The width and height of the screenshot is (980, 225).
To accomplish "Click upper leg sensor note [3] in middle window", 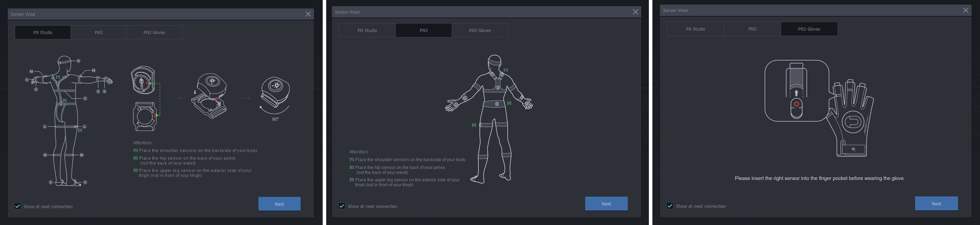I will pyautogui.click(x=405, y=182).
